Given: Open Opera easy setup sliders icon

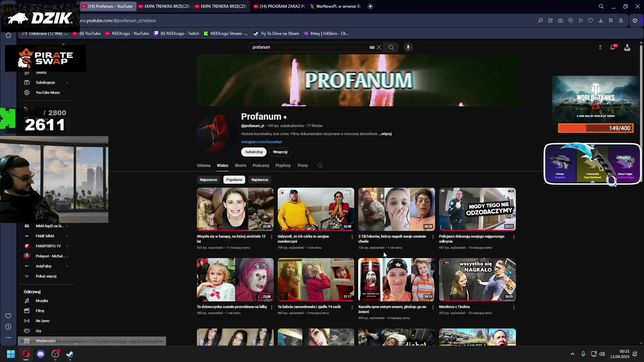Looking at the screenshot, I should (x=611, y=21).
